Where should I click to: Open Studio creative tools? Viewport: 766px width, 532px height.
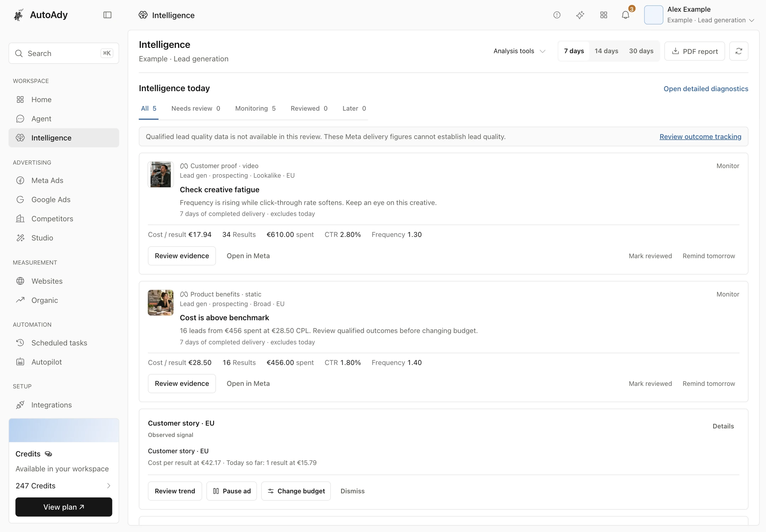tap(64, 238)
